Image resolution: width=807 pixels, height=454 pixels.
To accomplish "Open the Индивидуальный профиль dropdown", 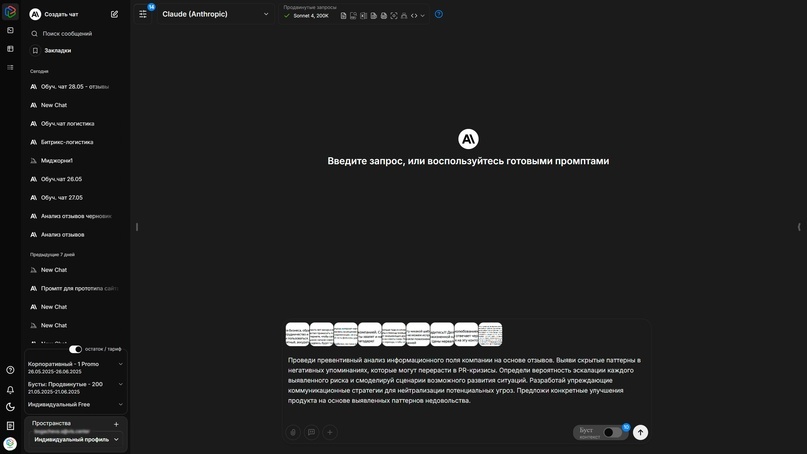I will pyautogui.click(x=76, y=440).
